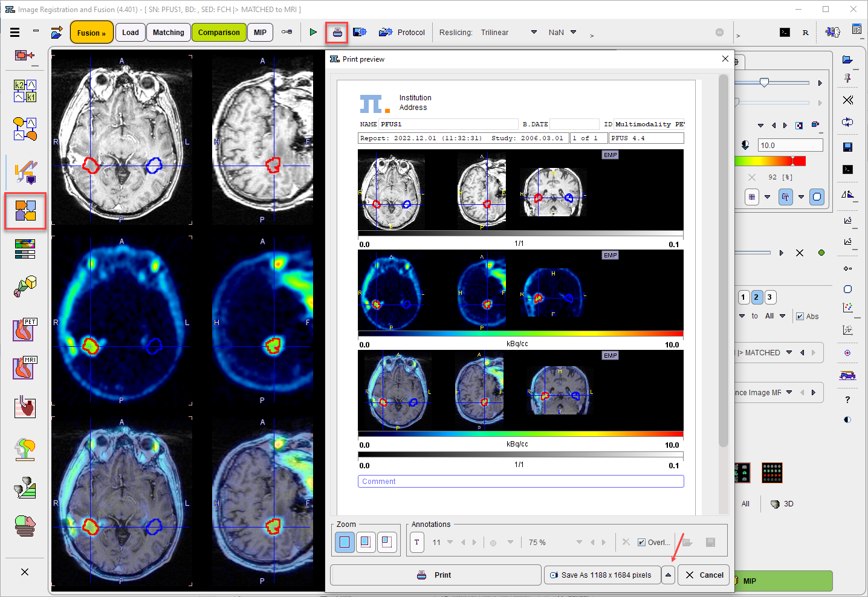Open the black console icon in top toolbar
The image size is (868, 597).
[785, 33]
